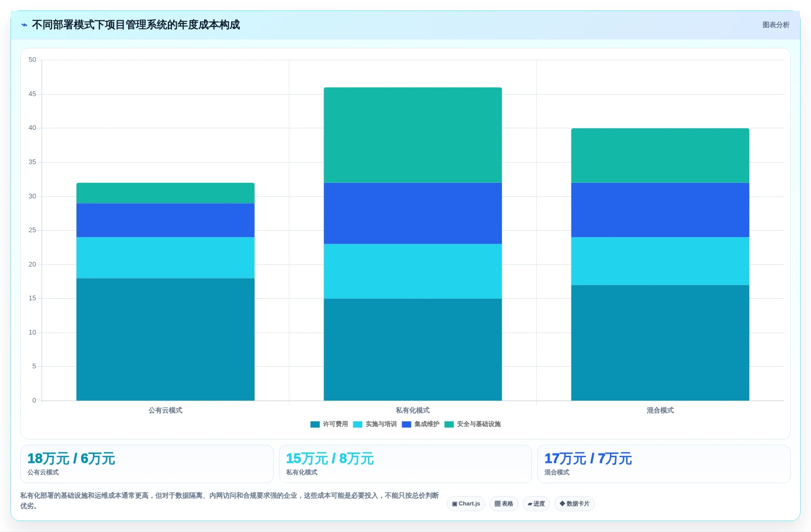Click the 许可费用 legend label
811x532 pixels.
pos(335,424)
